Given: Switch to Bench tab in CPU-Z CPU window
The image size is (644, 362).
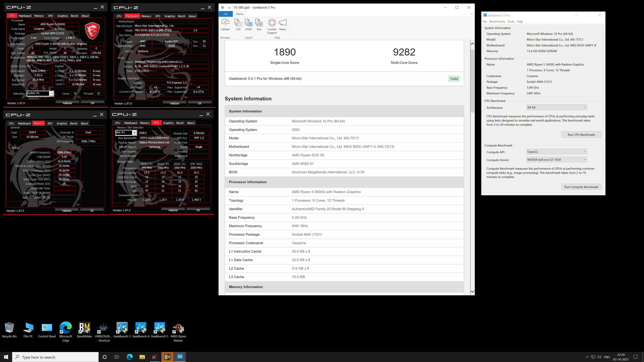Looking at the screenshot, I should coord(74,16).
